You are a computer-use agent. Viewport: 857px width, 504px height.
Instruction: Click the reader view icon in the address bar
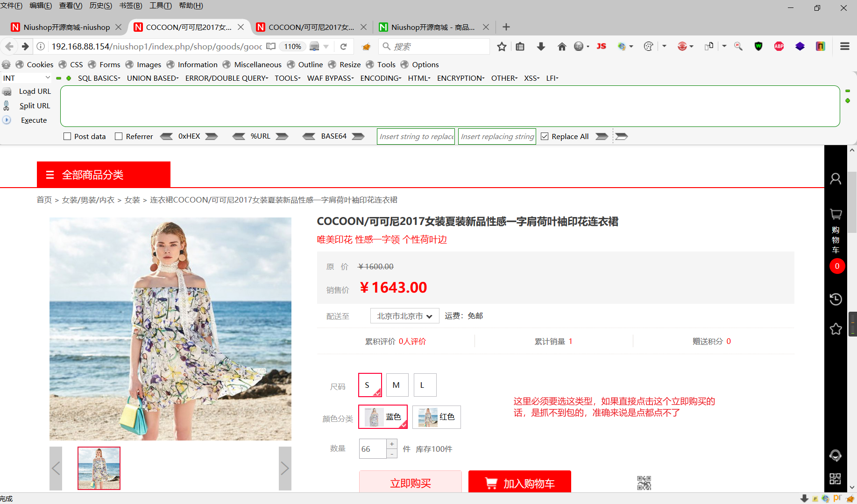(x=271, y=46)
